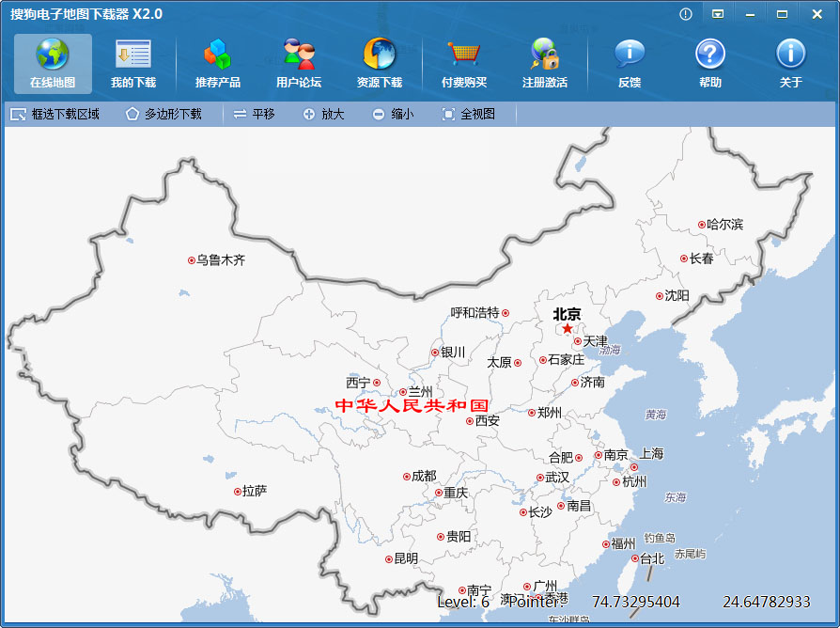The width and height of the screenshot is (840, 628).
Task: Click the 赤尾屿 island label
Action: pos(690,554)
